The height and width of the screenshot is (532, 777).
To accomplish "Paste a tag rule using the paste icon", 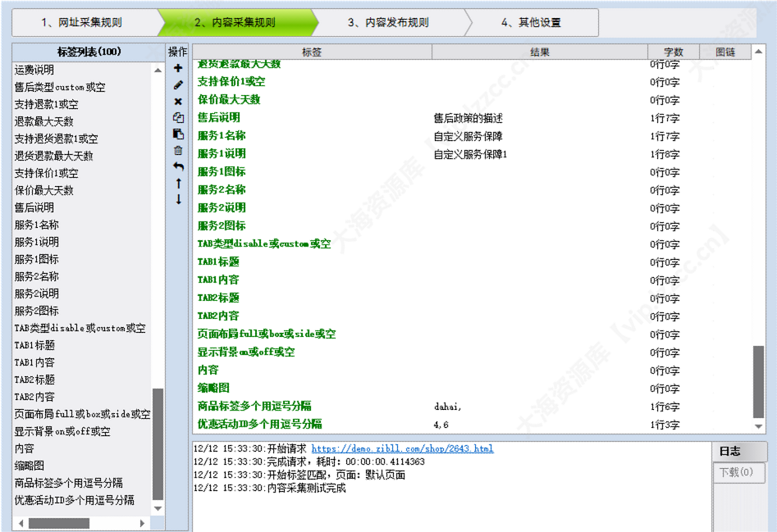I will [x=177, y=134].
